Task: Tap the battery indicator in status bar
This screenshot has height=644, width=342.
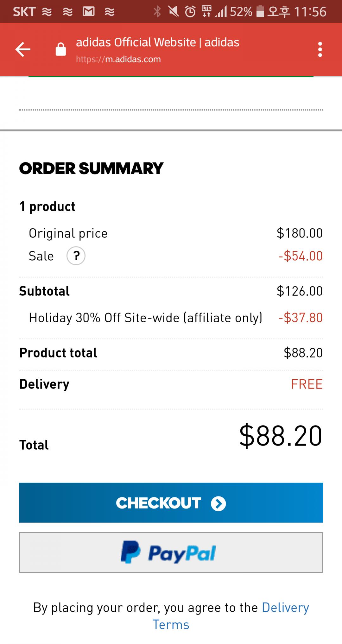Action: click(260, 12)
